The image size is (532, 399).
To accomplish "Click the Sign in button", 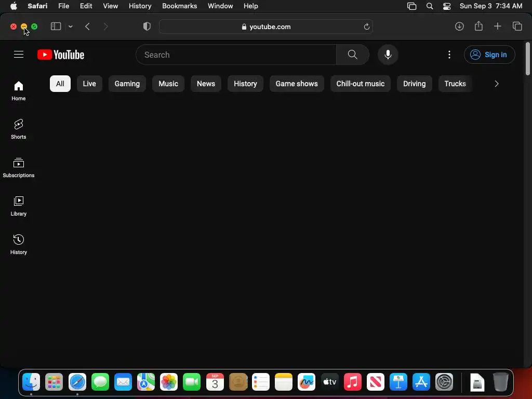I will click(489, 55).
